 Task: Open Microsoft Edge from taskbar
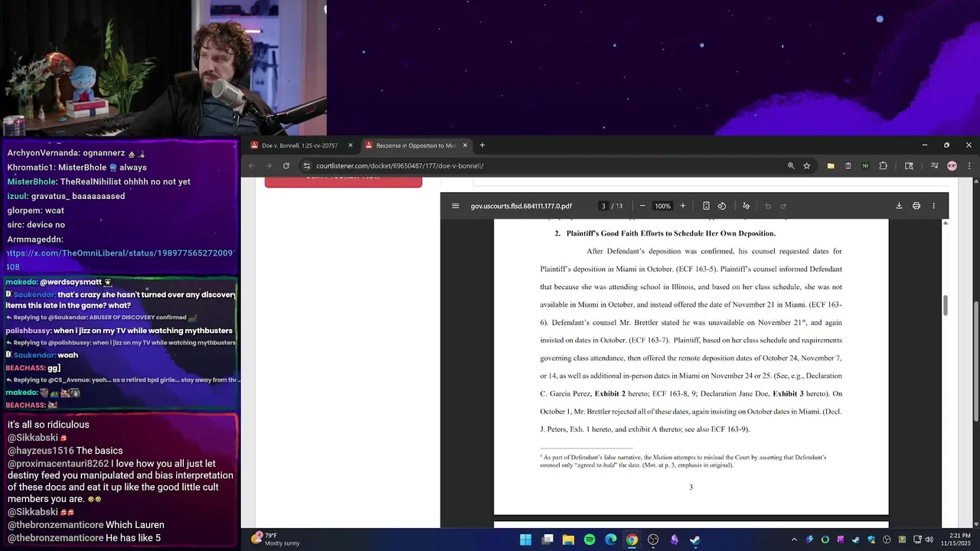[x=611, y=540]
